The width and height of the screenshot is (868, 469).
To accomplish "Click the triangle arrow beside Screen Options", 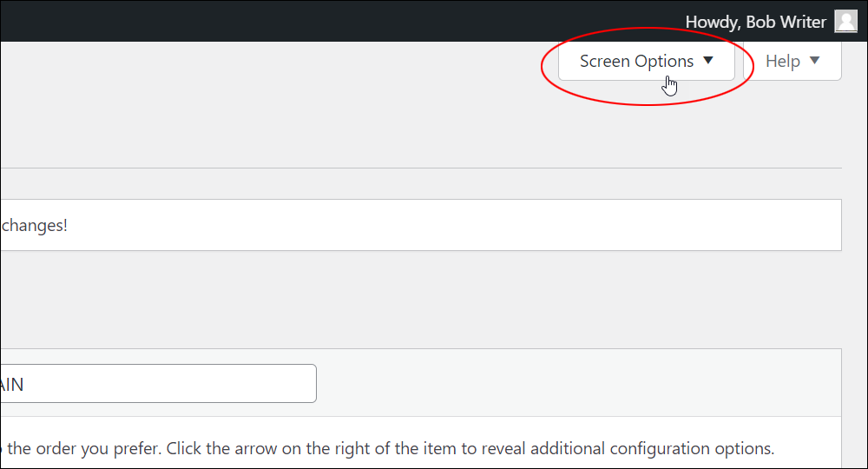I will click(708, 60).
